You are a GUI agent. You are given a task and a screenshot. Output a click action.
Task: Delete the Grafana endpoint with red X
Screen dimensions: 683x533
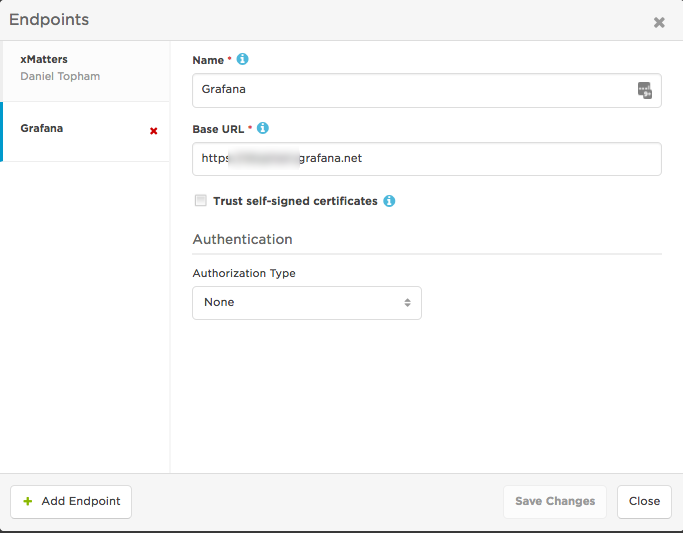[153, 131]
